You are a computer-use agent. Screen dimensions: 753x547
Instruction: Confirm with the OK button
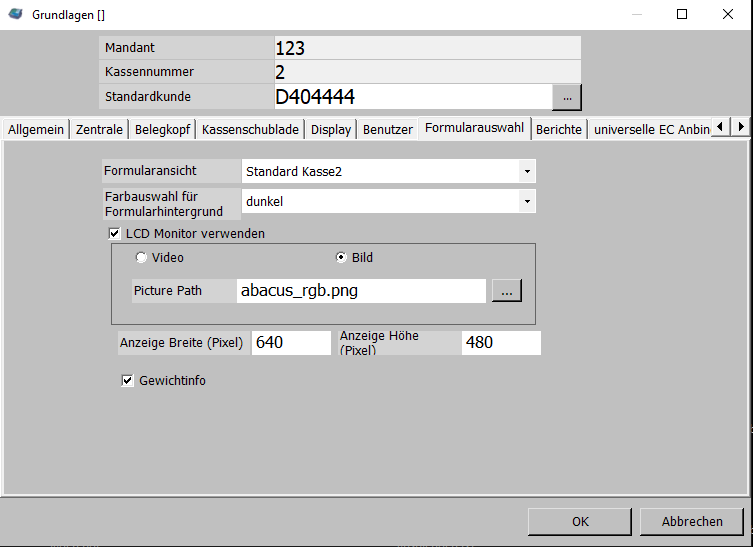pos(580,521)
